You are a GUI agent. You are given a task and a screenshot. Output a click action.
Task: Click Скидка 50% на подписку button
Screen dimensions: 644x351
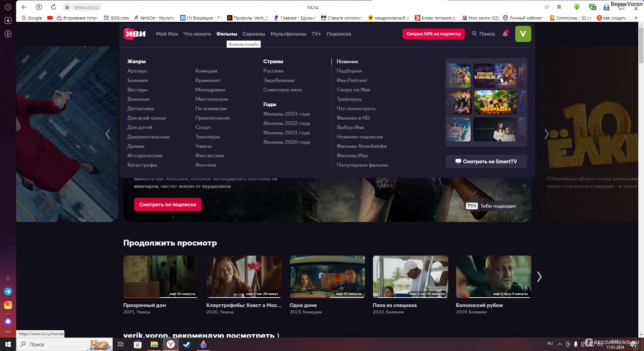point(433,34)
